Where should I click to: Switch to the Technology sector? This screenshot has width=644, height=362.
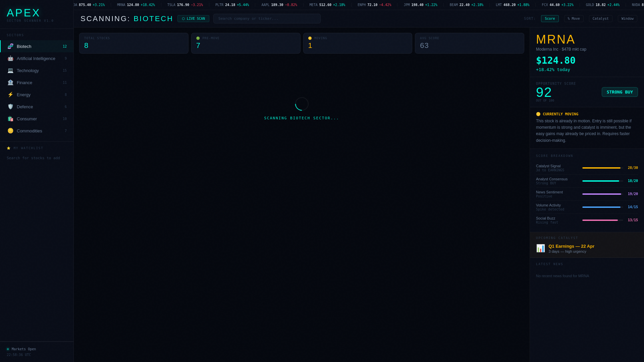37,70
